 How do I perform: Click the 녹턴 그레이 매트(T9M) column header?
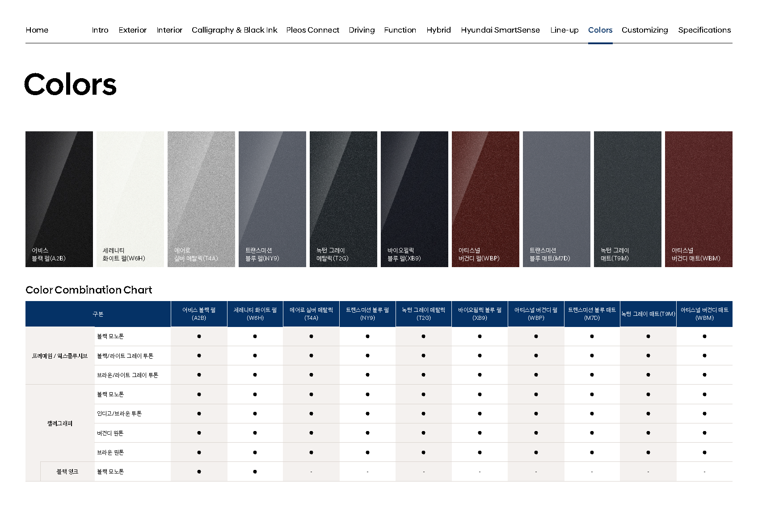(648, 314)
